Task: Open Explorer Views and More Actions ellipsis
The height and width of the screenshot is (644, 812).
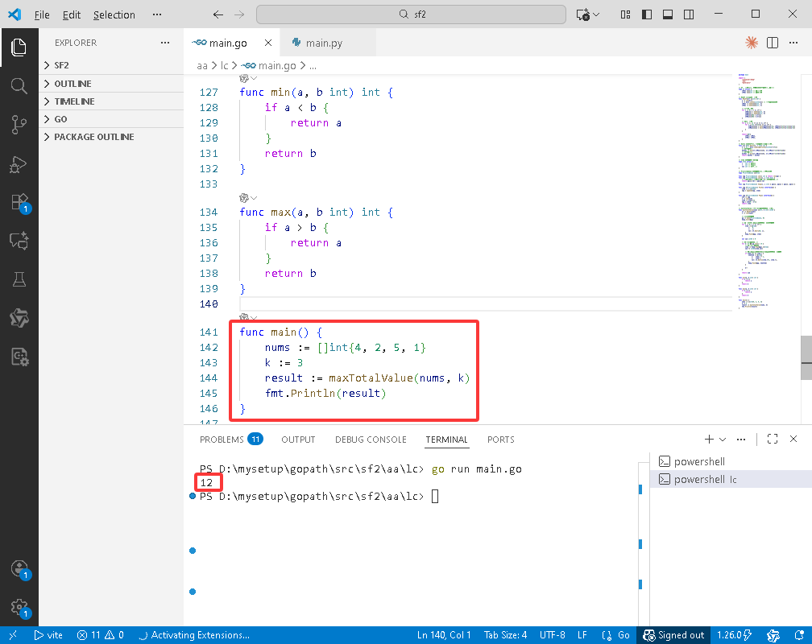Action: coord(164,43)
